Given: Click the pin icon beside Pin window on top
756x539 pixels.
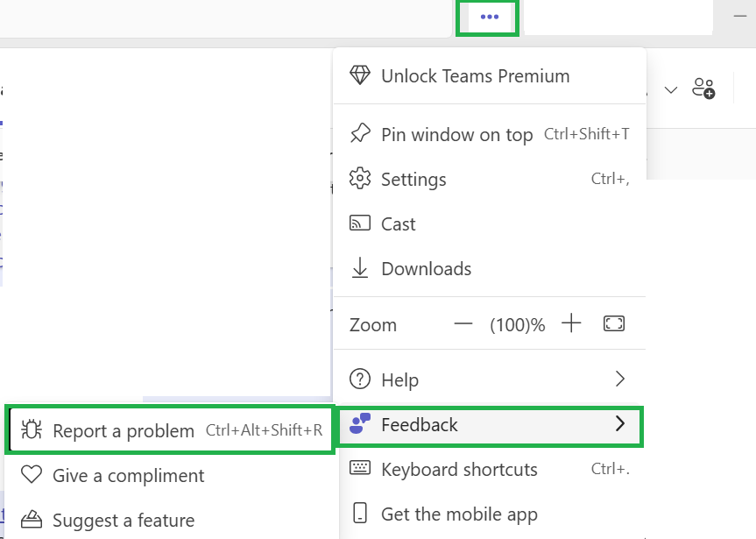Looking at the screenshot, I should (360, 134).
